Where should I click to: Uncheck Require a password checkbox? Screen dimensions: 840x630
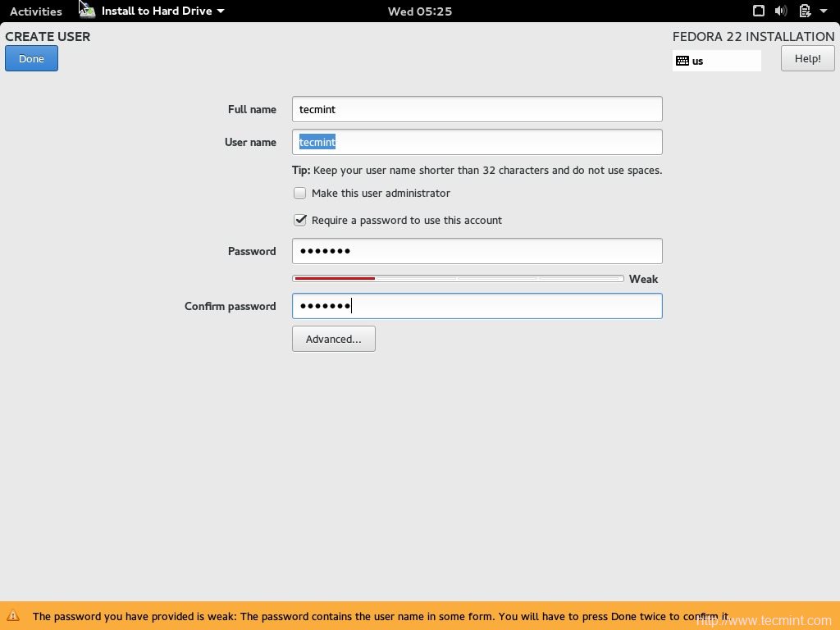[x=300, y=220]
